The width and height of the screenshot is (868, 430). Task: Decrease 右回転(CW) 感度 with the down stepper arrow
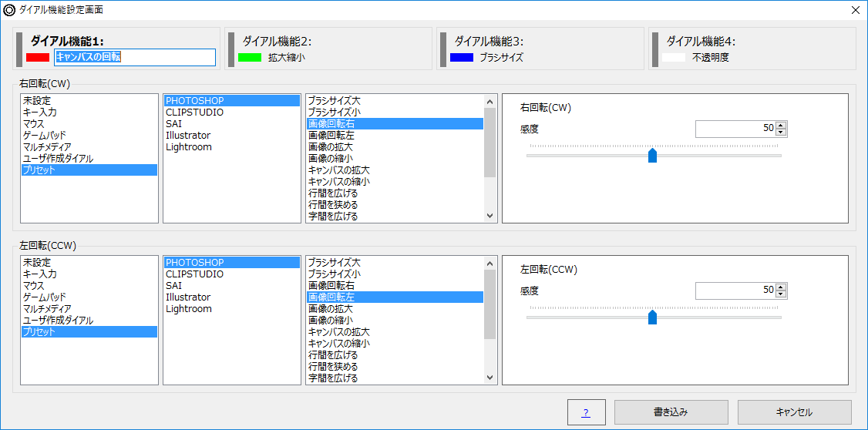[781, 133]
